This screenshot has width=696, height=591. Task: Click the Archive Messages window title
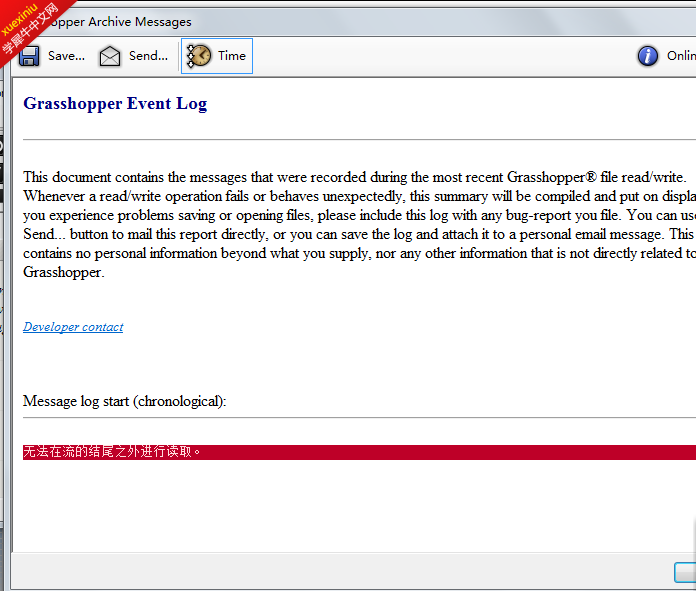(120, 22)
